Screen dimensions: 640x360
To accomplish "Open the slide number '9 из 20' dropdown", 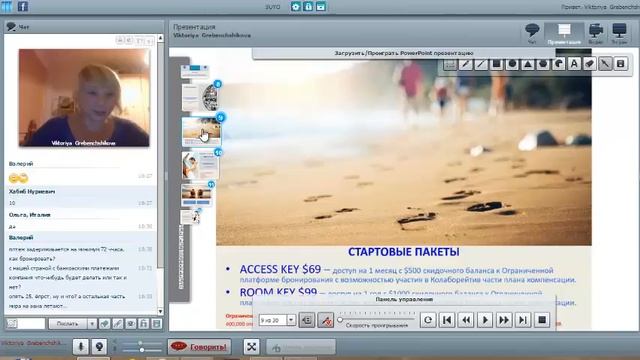I will pos(291,320).
